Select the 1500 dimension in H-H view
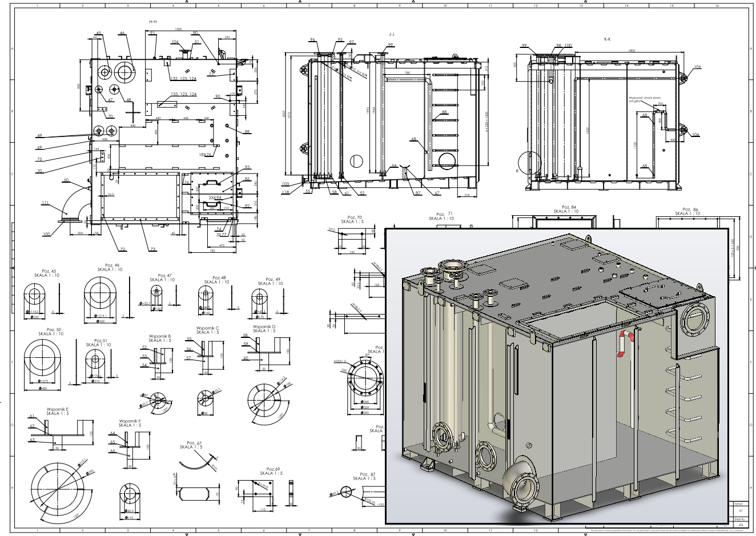Screen dimensions: 756x536 pos(178,29)
